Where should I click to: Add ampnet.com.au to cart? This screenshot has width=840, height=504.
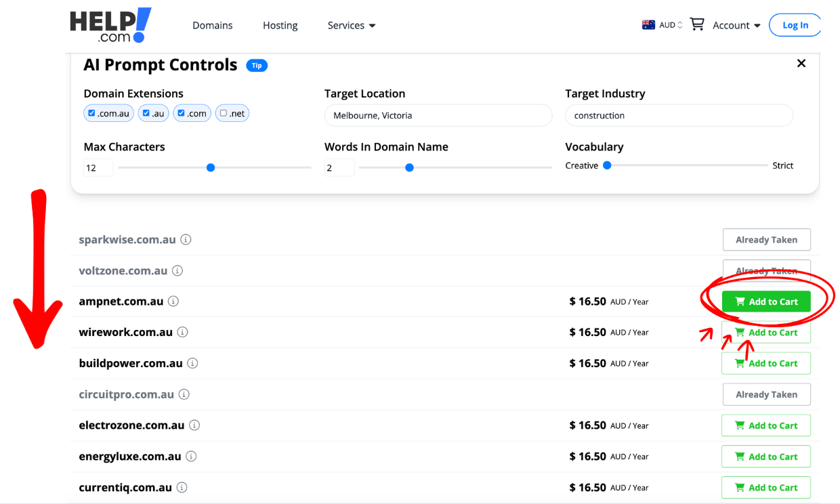click(766, 302)
